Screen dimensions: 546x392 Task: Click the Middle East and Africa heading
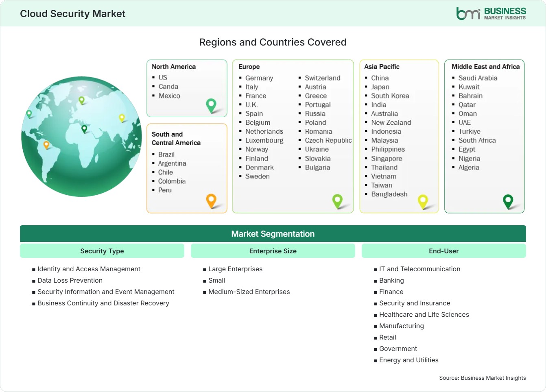tap(486, 67)
